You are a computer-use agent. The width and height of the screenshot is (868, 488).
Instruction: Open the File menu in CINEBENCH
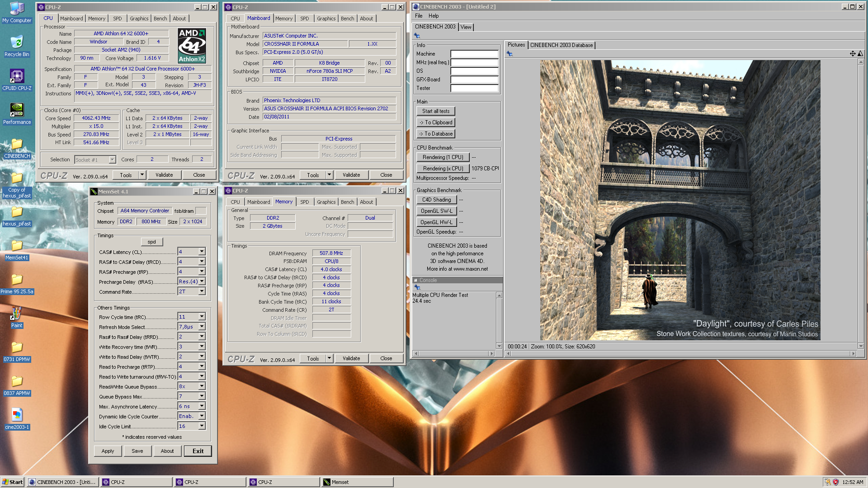419,16
